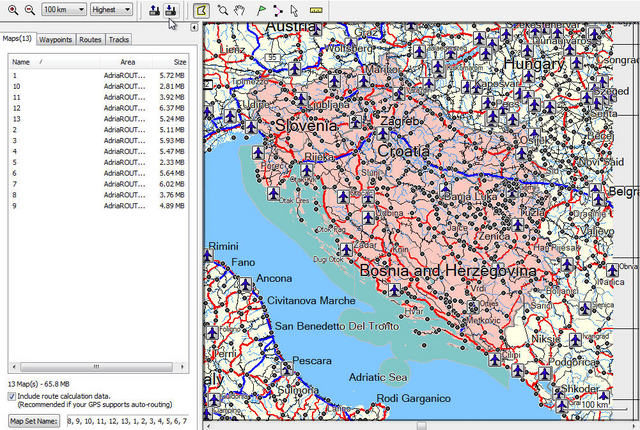Select map 12 sized 6.37 MB
The width and height of the screenshot is (640, 430).
click(98, 108)
